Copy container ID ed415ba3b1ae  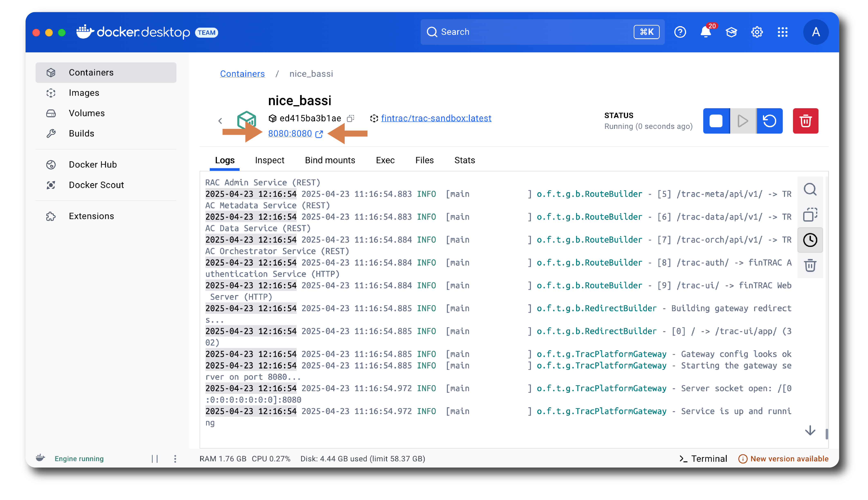pos(350,118)
